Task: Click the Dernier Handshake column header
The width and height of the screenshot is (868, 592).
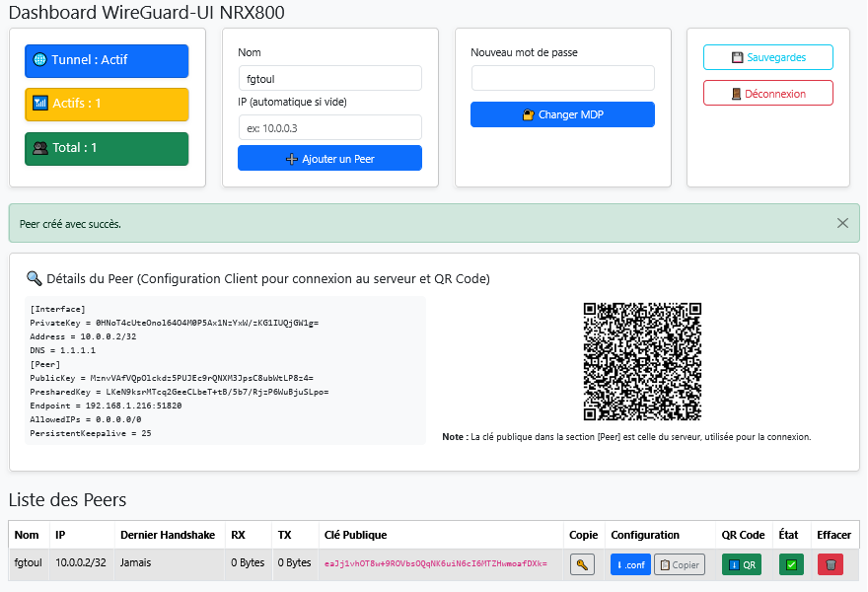Action: (x=168, y=535)
